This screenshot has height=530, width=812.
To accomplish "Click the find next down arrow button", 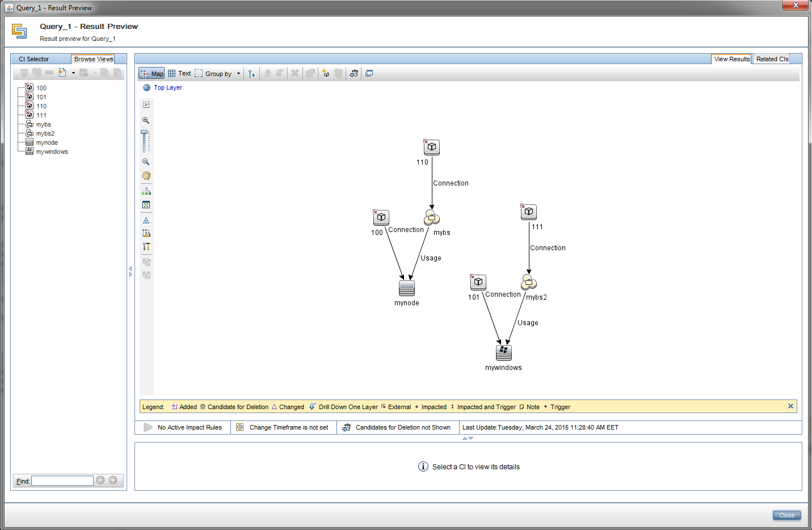I will coord(100,480).
